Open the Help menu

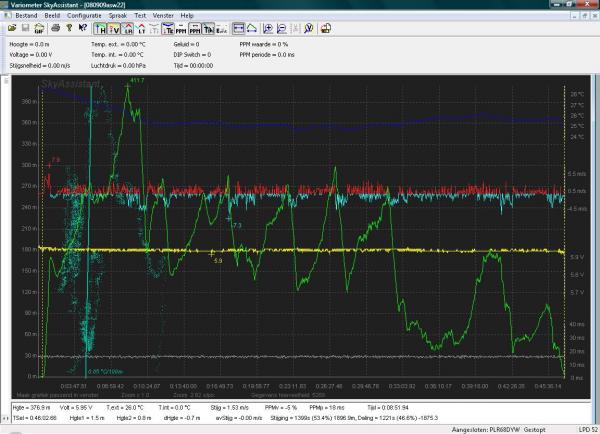[187, 16]
